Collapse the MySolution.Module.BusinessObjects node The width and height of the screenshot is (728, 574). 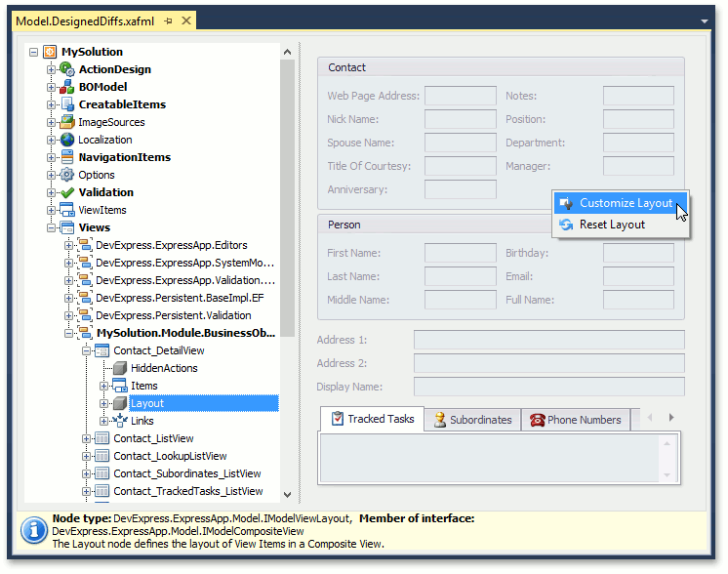[68, 333]
